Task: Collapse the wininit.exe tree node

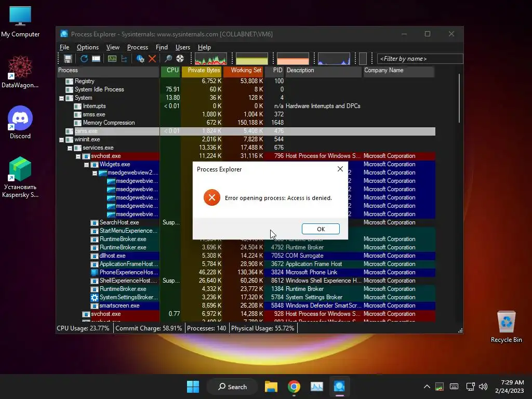Action: 61,140
